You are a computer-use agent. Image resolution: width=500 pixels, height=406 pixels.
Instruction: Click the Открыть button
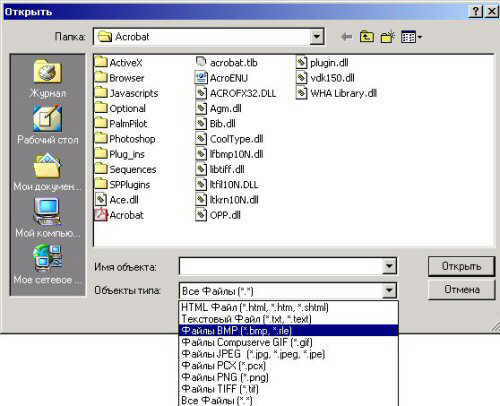coord(461,266)
